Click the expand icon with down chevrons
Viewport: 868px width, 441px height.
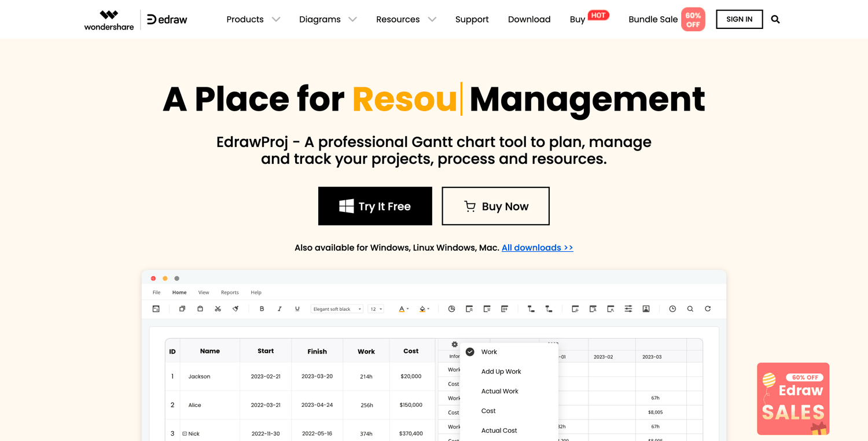487,309
